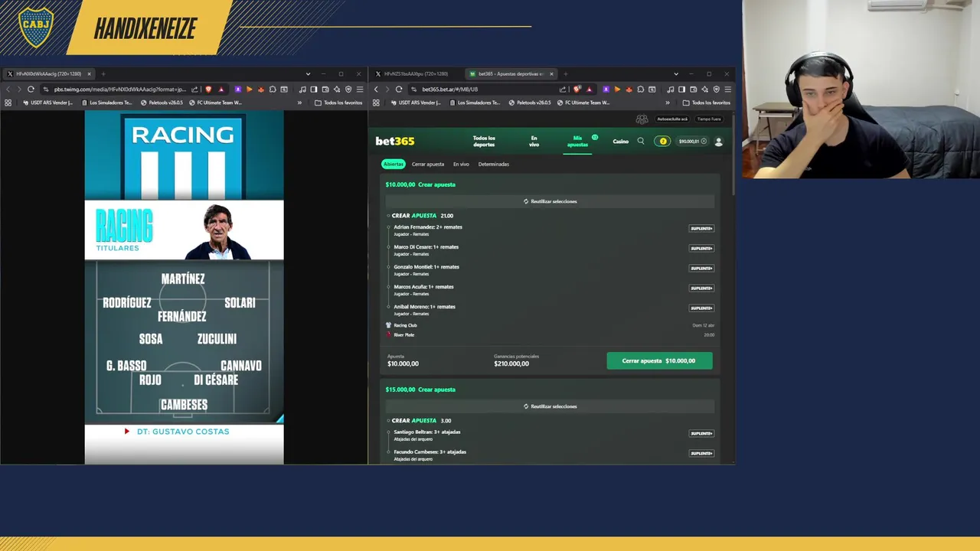Click the Tiempo fuera button
Viewport: 980px width, 551px height.
click(x=708, y=119)
